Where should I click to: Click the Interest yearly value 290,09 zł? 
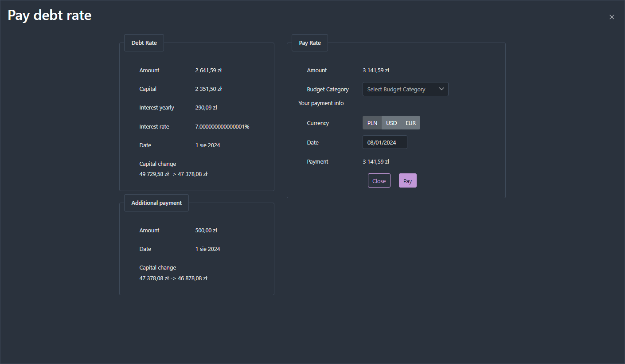(x=206, y=107)
